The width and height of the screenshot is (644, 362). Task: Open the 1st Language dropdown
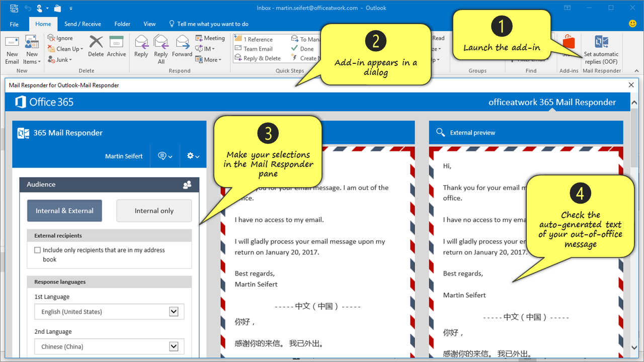click(x=109, y=312)
